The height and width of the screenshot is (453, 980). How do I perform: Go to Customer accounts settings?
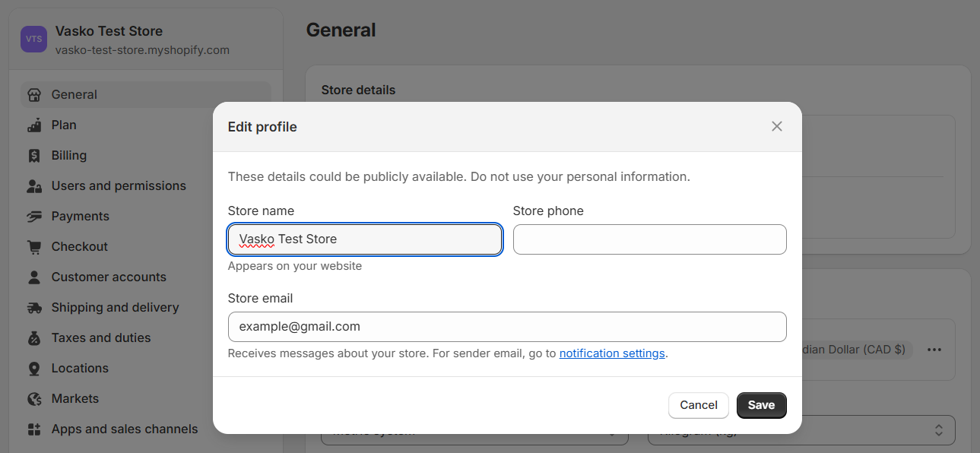click(x=108, y=277)
